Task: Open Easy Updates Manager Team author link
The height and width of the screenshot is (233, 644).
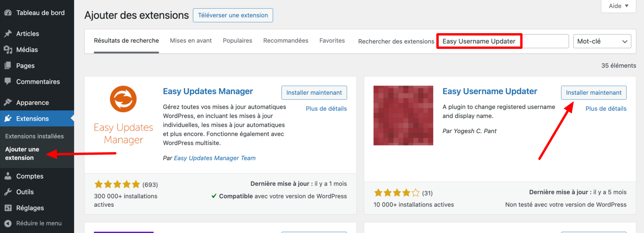Action: pyautogui.click(x=215, y=158)
